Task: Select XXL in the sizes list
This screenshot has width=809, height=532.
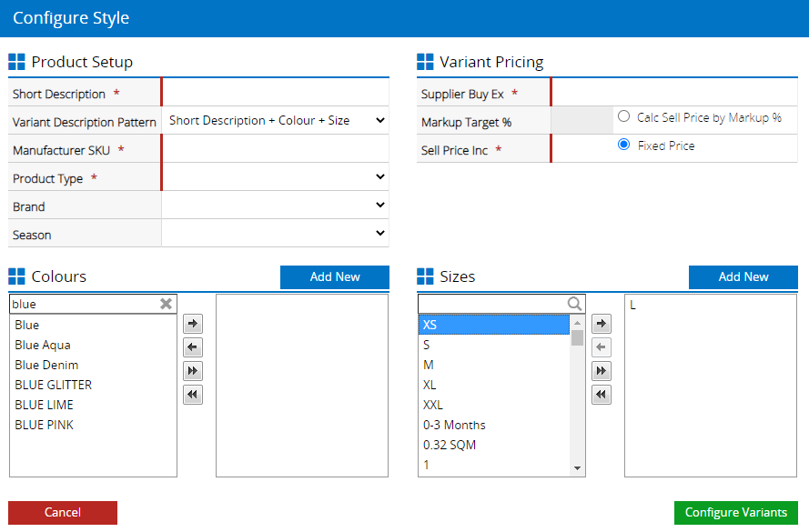Action: point(494,406)
